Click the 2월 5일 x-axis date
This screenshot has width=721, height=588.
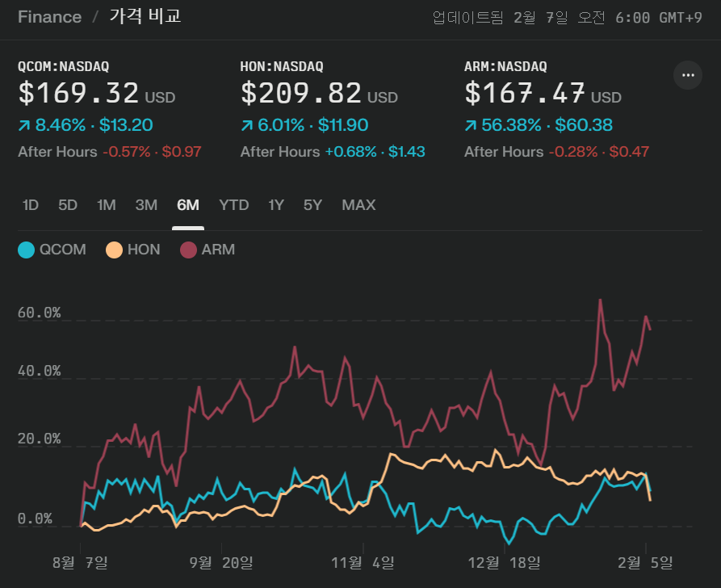coord(645,562)
